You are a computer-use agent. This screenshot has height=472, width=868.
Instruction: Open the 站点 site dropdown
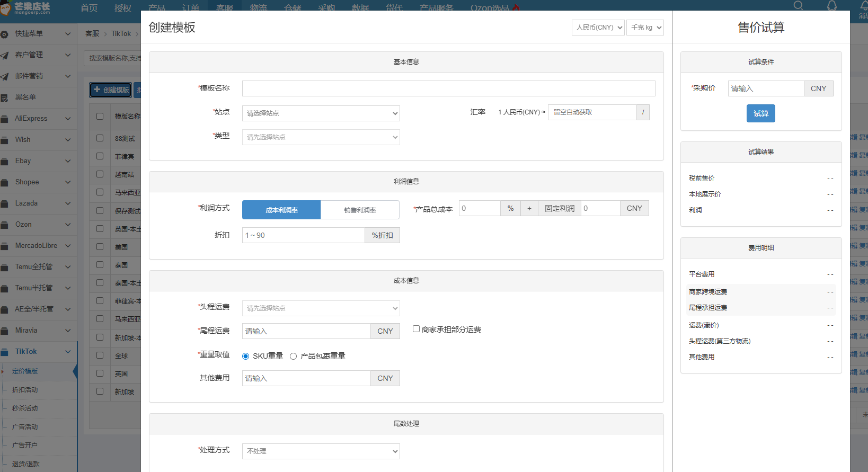[x=321, y=113]
